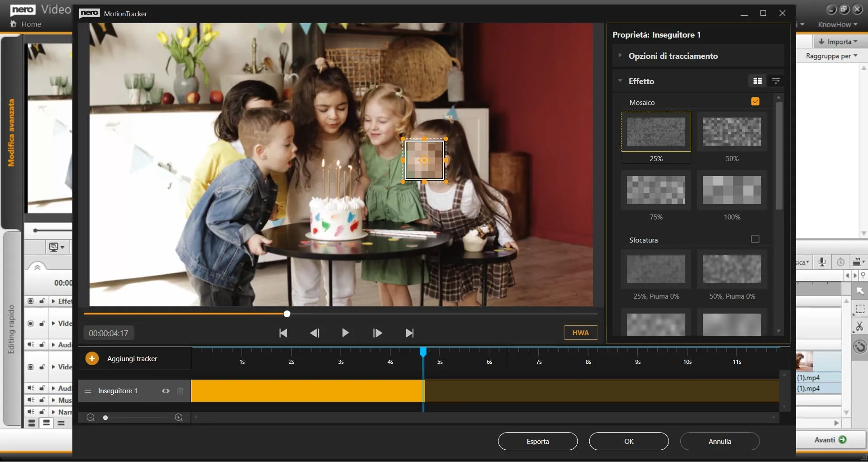Switch Effetto panel to grid view
Viewport: 868px width, 462px height.
point(757,81)
